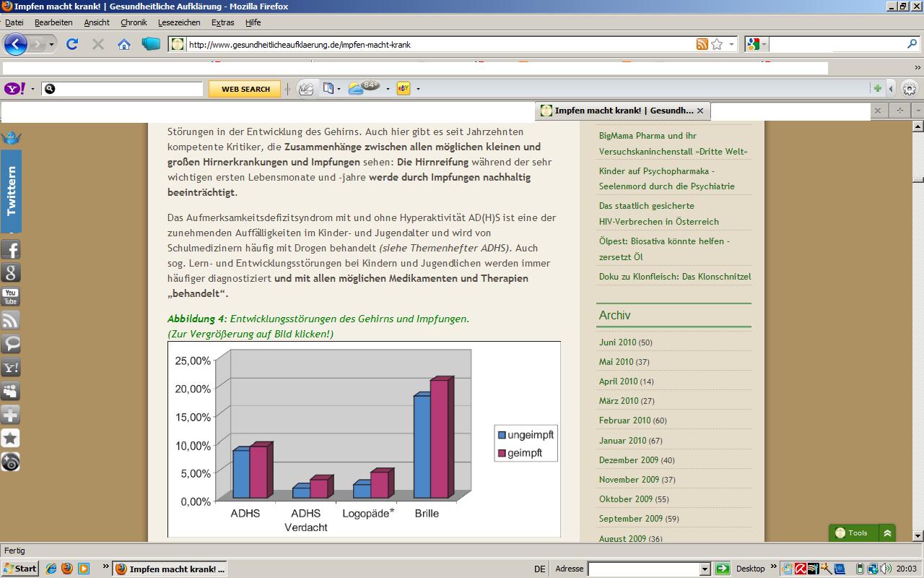Viewport: 924px width, 578px height.
Task: Click the Firefox reload button
Action: [72, 44]
